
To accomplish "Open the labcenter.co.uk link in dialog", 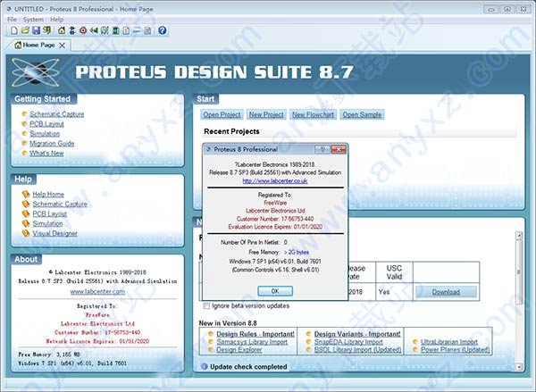I will pos(275,180).
